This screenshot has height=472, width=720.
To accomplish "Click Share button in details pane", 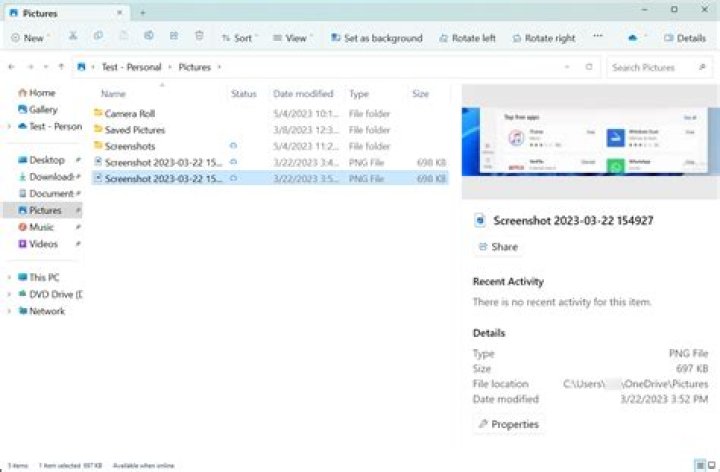I will [498, 247].
